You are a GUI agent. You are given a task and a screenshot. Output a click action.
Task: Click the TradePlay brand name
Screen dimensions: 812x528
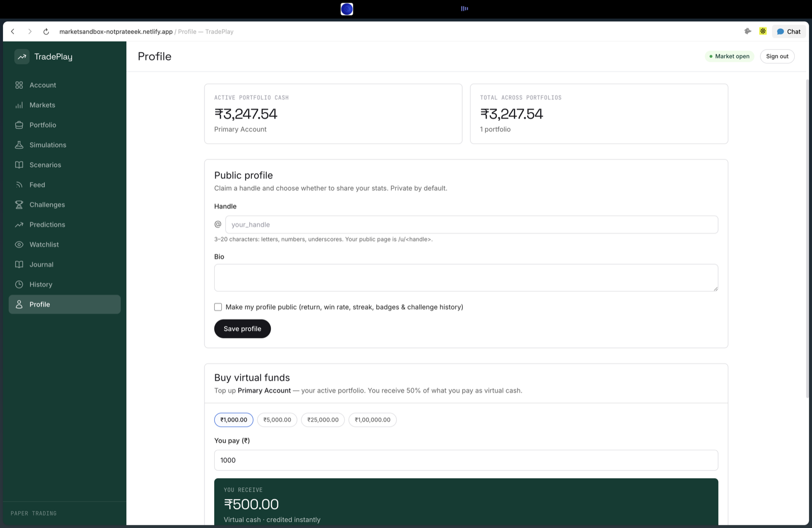pos(53,57)
